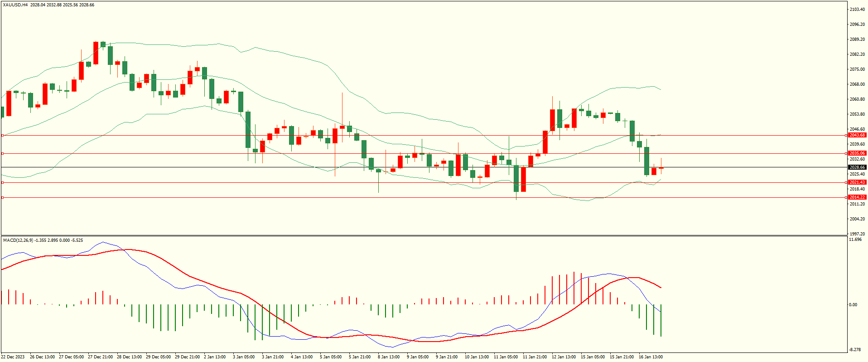Click left handle of 2021.43 horizontal line

[x=2, y=182]
